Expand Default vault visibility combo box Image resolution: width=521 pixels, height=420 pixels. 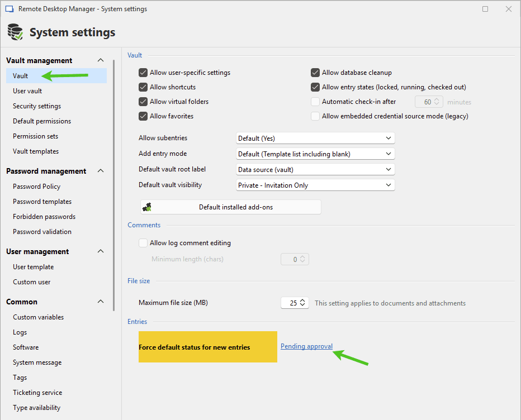[x=315, y=185]
